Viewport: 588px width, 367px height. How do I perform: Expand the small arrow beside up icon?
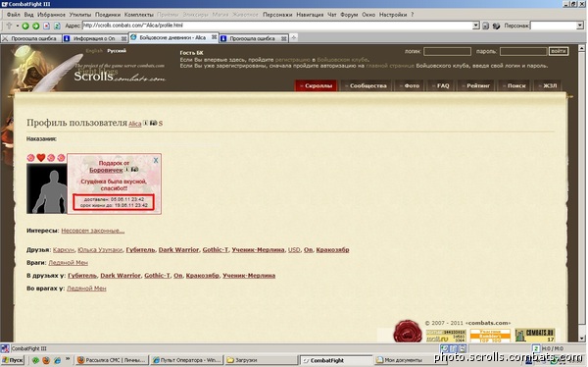tap(18, 26)
